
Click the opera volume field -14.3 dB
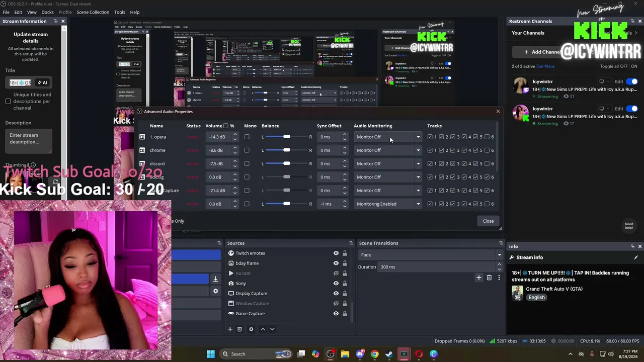[219, 137]
